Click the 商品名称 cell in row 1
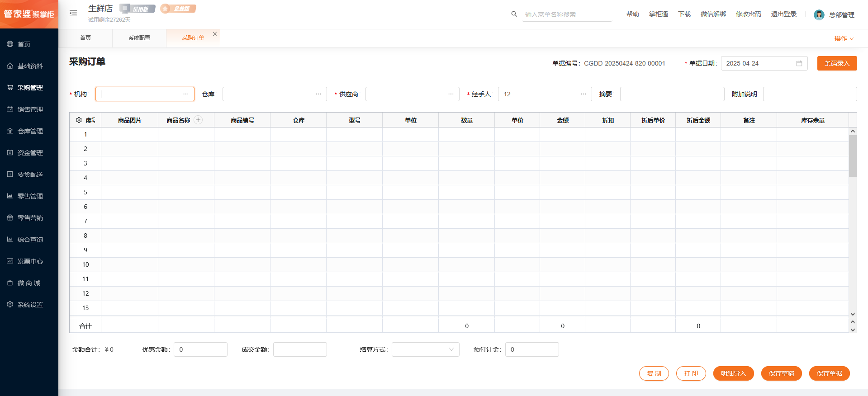868x396 pixels. (186, 135)
